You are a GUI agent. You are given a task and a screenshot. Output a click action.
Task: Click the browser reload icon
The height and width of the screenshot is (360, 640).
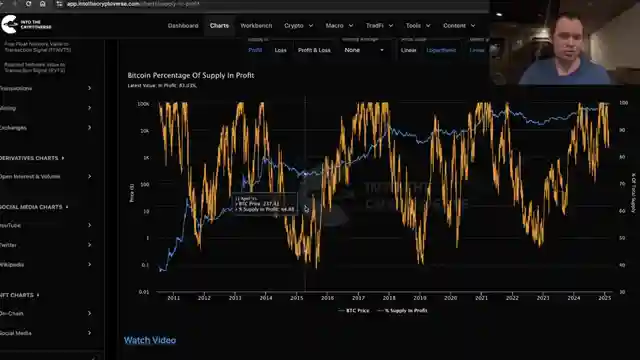point(28,4)
